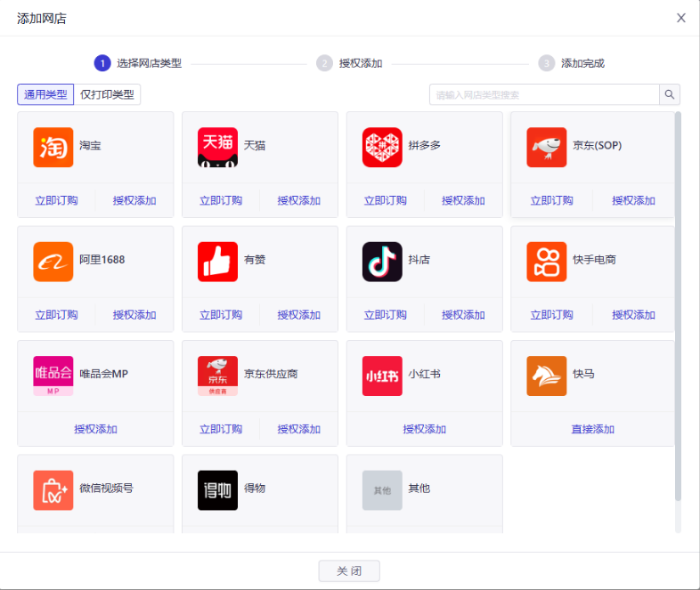Click 立即订购 under 有赞
This screenshot has height=590, width=700.
pyautogui.click(x=221, y=315)
